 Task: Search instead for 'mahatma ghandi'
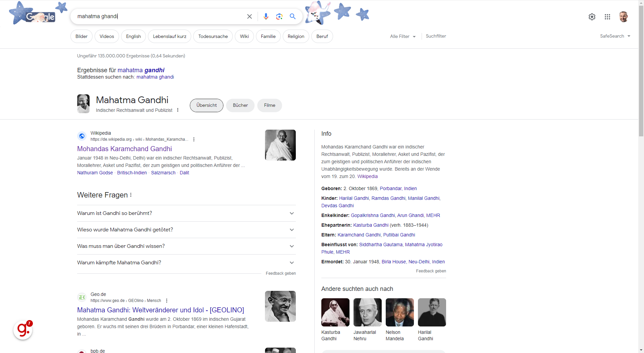(155, 77)
